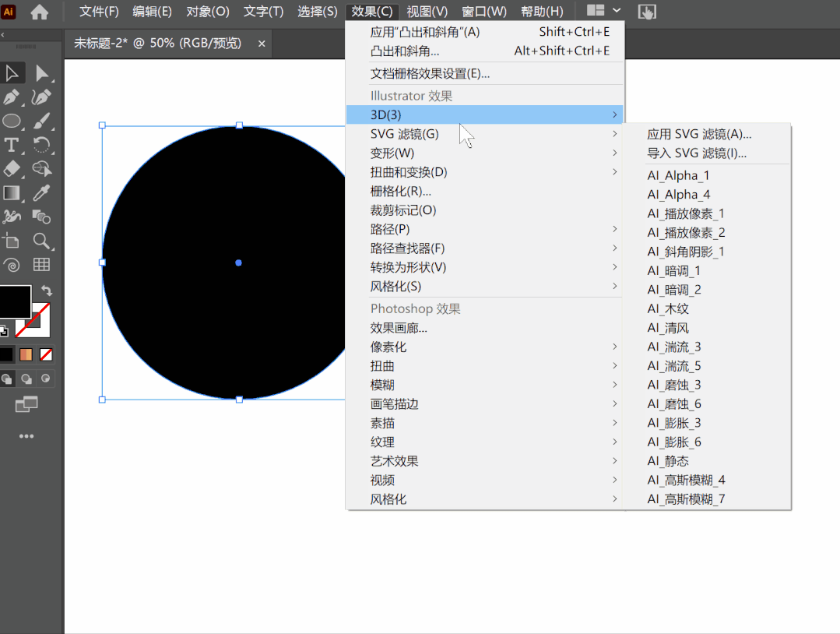Viewport: 840px width, 634px height.
Task: Open the 窗口(W) menu
Action: [484, 11]
